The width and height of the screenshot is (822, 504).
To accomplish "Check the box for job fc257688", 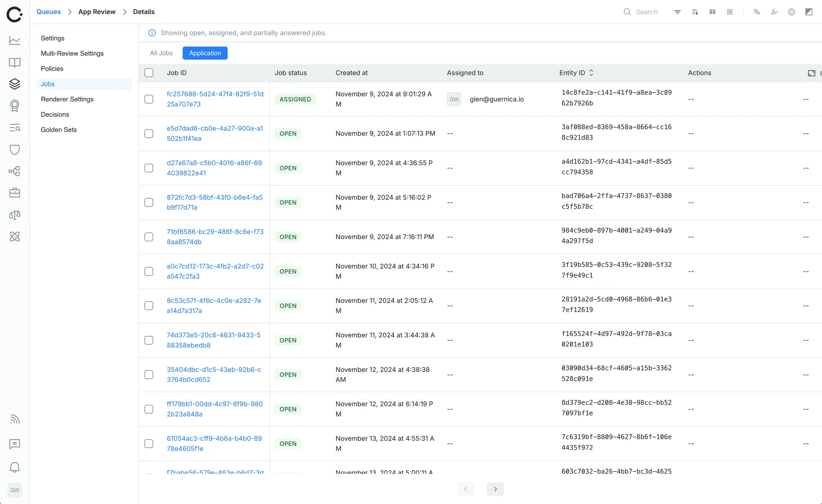I will click(149, 99).
